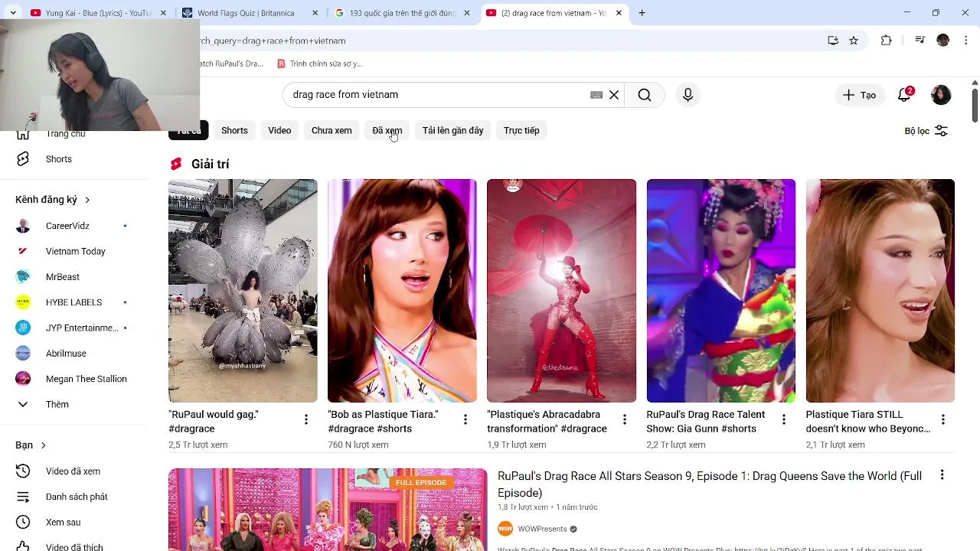Open JYP Entertainment subscription channel
980x551 pixels.
81,328
